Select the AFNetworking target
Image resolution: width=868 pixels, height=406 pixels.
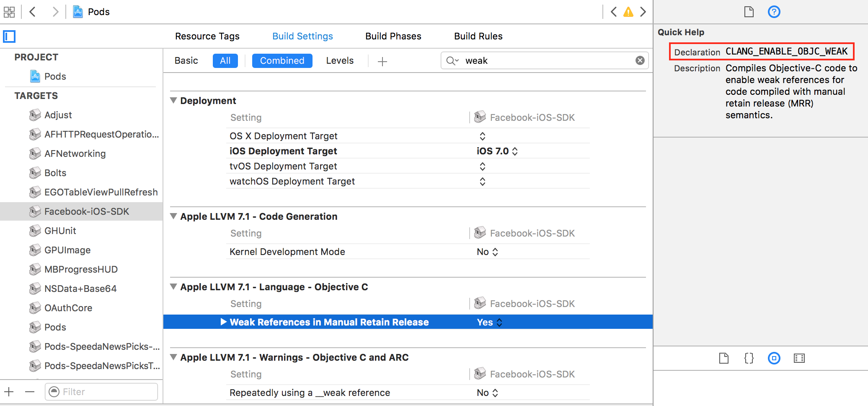pos(75,154)
